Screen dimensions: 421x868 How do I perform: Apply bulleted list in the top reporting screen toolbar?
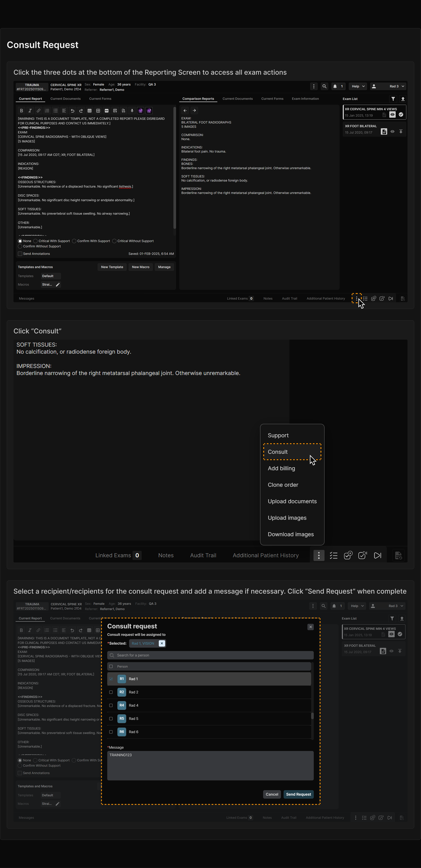click(56, 111)
